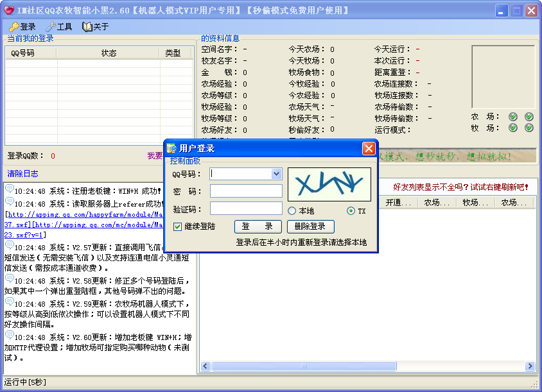The image size is (542, 392).
Task: Click the heart application icon in title bar
Action: (8, 10)
